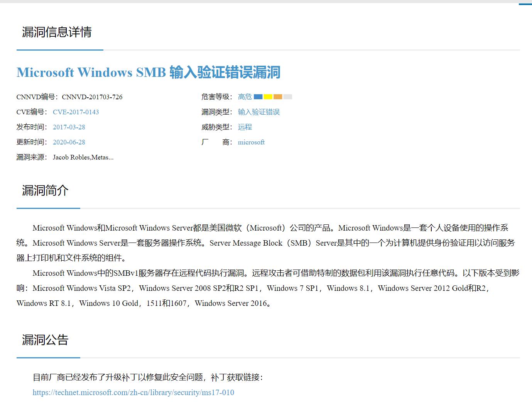This screenshot has width=532, height=414.
Task: Click the 漏洞信息详情 section heading
Action: 57,32
